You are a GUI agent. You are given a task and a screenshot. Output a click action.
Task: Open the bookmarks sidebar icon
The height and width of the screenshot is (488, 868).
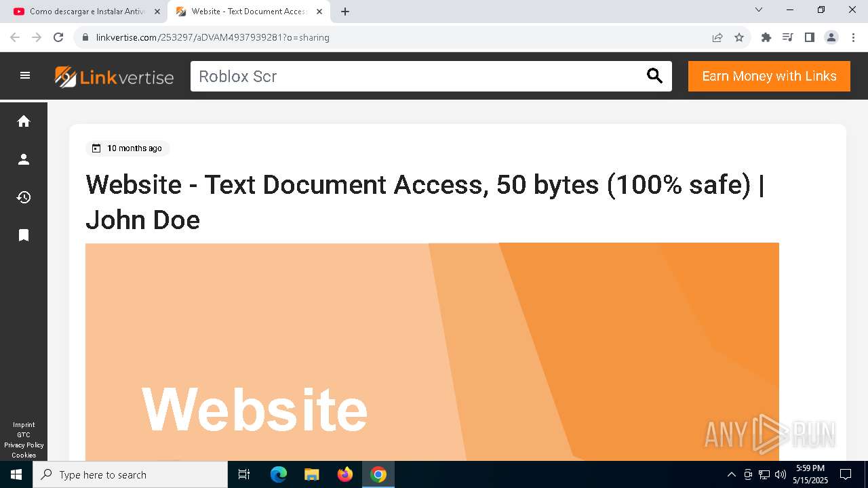click(24, 235)
